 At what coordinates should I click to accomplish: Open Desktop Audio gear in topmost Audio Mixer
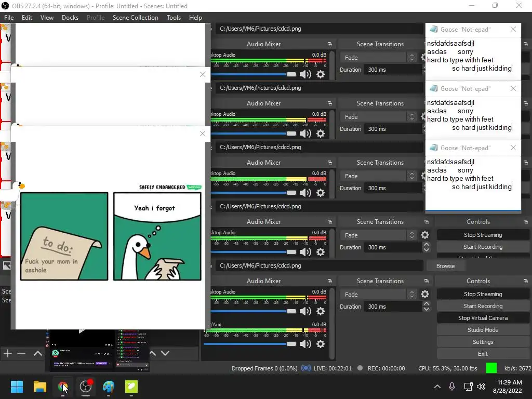(320, 74)
